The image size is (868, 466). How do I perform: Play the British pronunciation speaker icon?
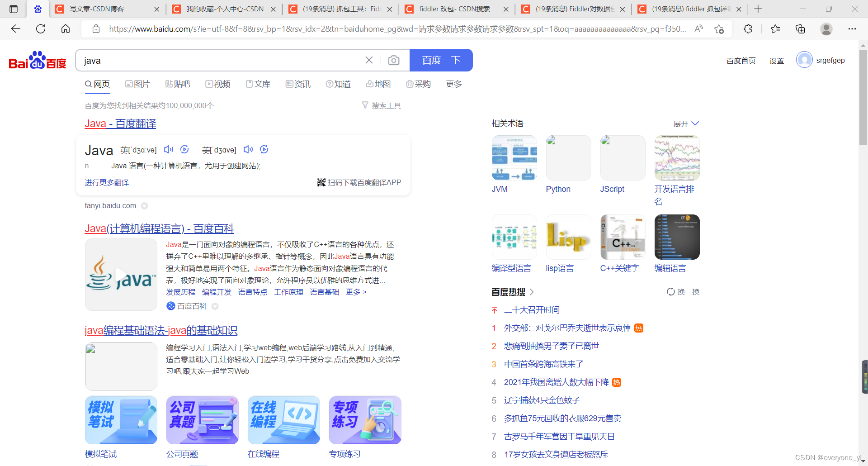[169, 149]
